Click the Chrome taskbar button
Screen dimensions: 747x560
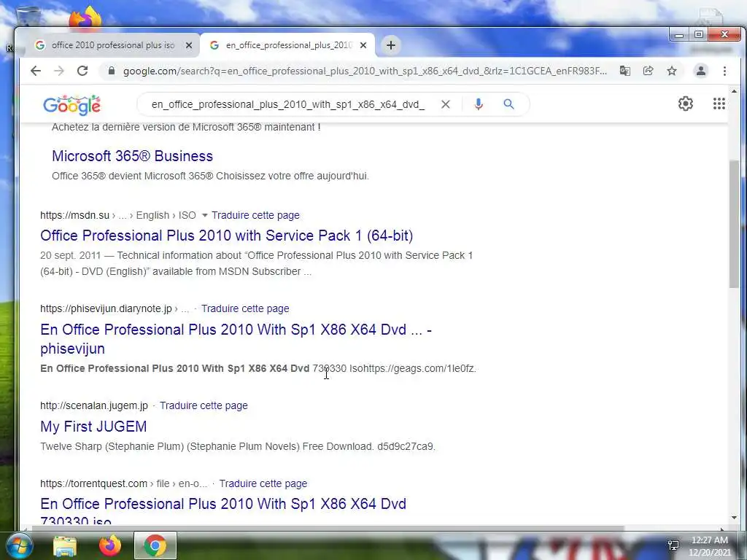pyautogui.click(x=155, y=545)
